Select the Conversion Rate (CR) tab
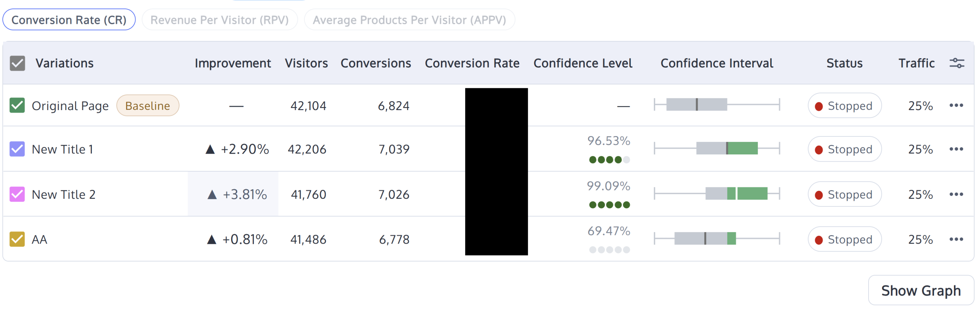Screen dimensions: 980x315 pos(69,20)
